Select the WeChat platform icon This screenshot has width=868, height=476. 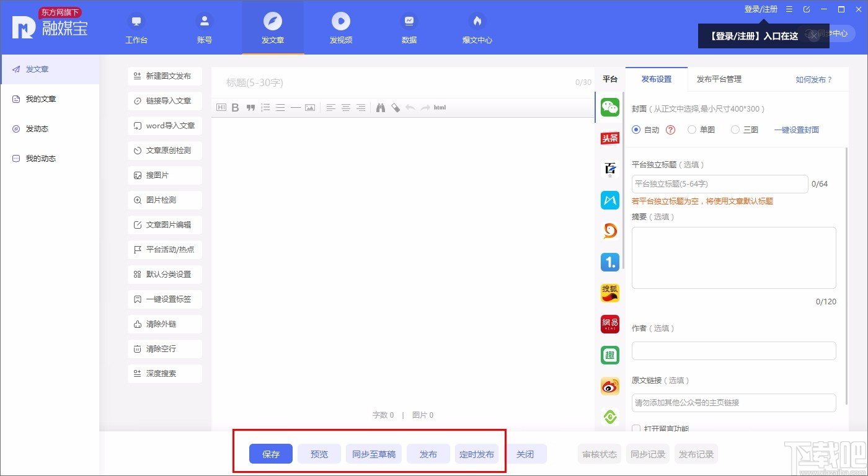[609, 107]
